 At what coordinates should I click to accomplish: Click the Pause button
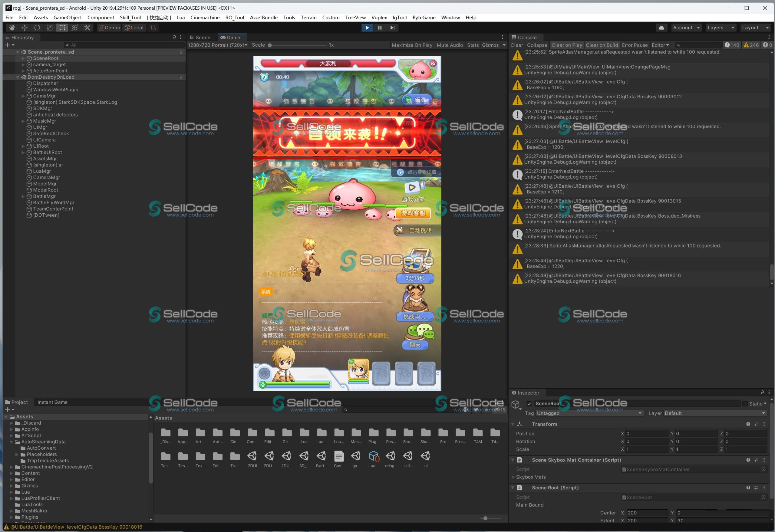pos(380,28)
